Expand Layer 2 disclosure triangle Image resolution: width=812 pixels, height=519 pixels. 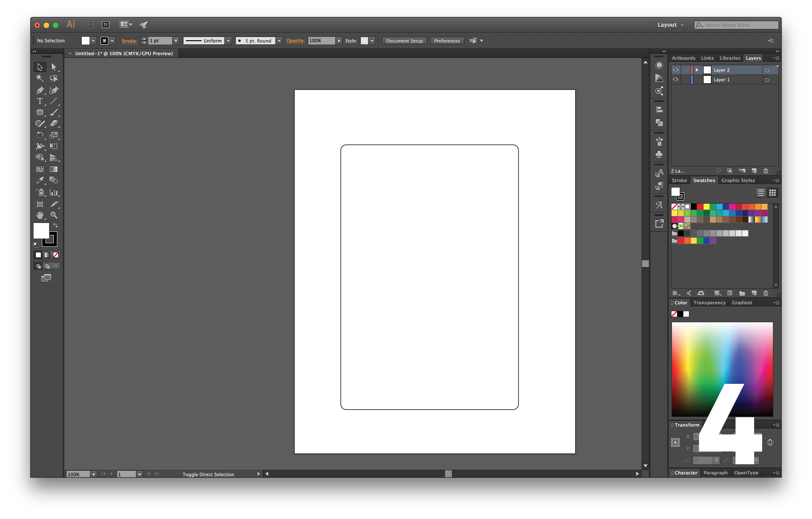(x=697, y=70)
